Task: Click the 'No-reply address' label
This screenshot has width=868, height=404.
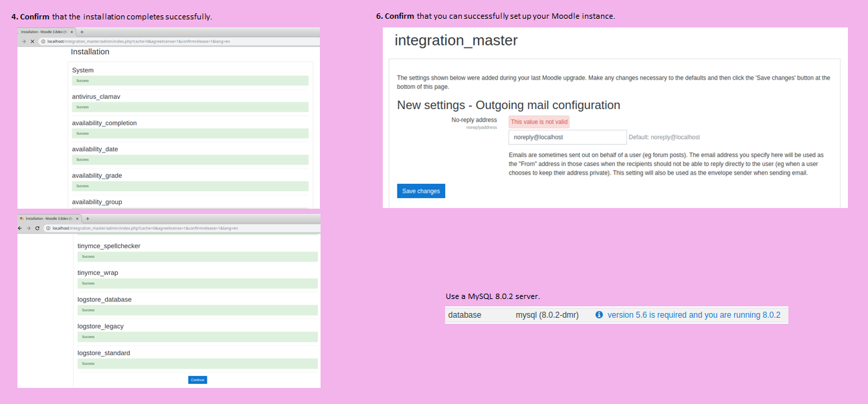Action: point(474,120)
